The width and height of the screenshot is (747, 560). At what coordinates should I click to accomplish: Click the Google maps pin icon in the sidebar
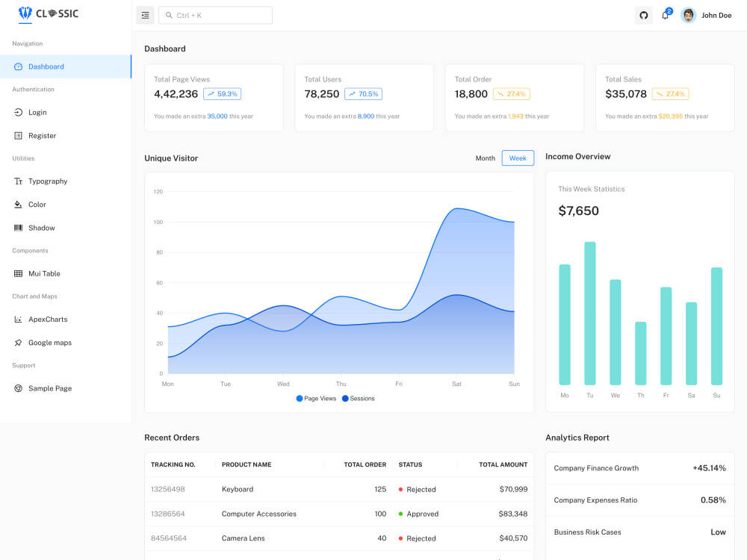[x=18, y=343]
